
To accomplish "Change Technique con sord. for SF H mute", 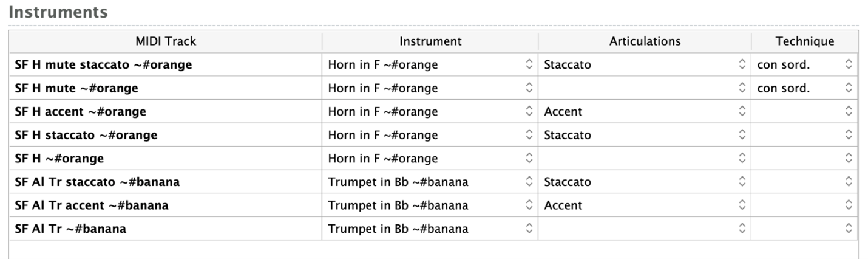I will (804, 88).
